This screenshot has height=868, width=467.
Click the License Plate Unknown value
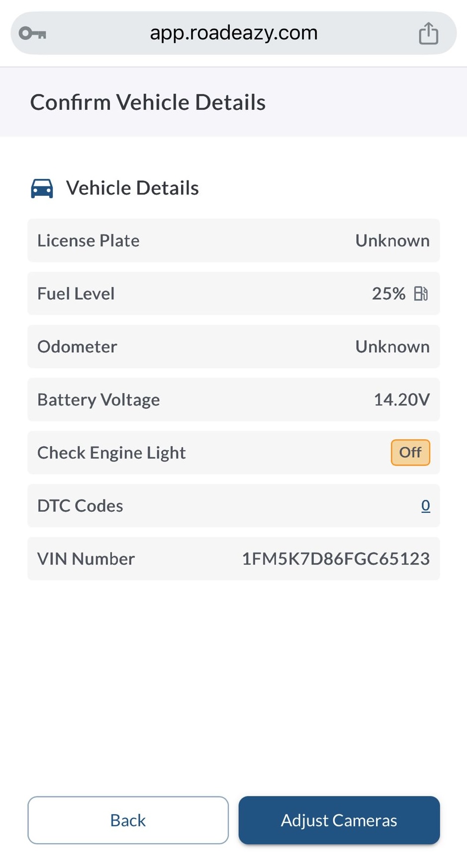[392, 240]
